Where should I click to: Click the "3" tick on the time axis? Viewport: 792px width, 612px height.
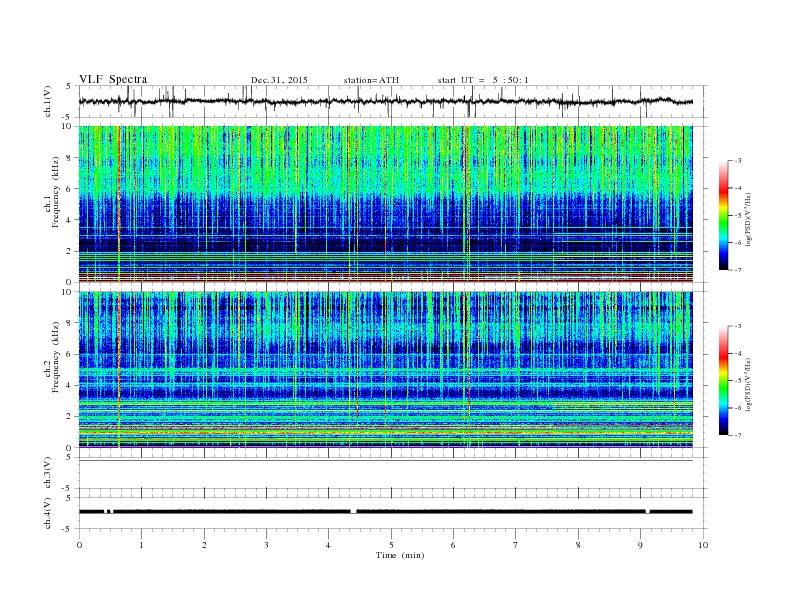[266, 545]
